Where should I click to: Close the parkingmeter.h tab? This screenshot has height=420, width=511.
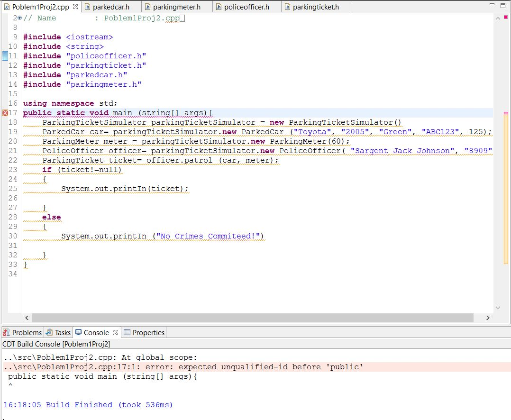(x=207, y=7)
